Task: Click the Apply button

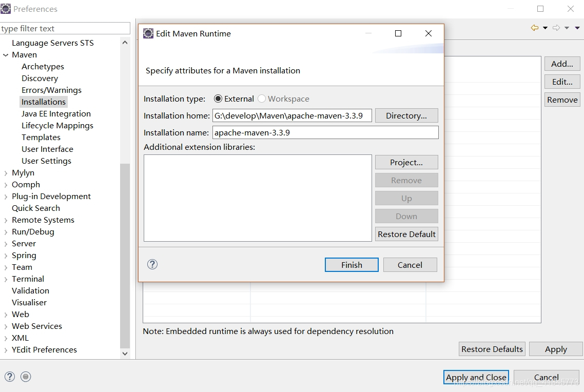Action: (x=556, y=349)
